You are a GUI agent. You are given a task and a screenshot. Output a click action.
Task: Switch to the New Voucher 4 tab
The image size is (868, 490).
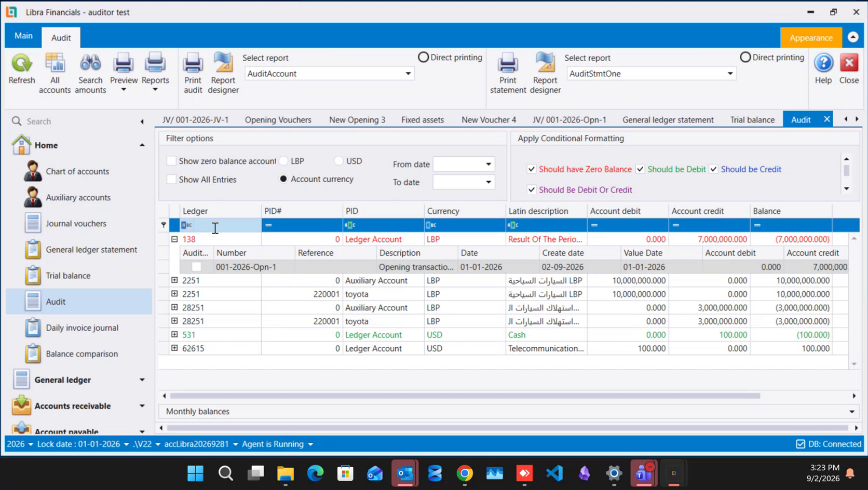tap(489, 120)
